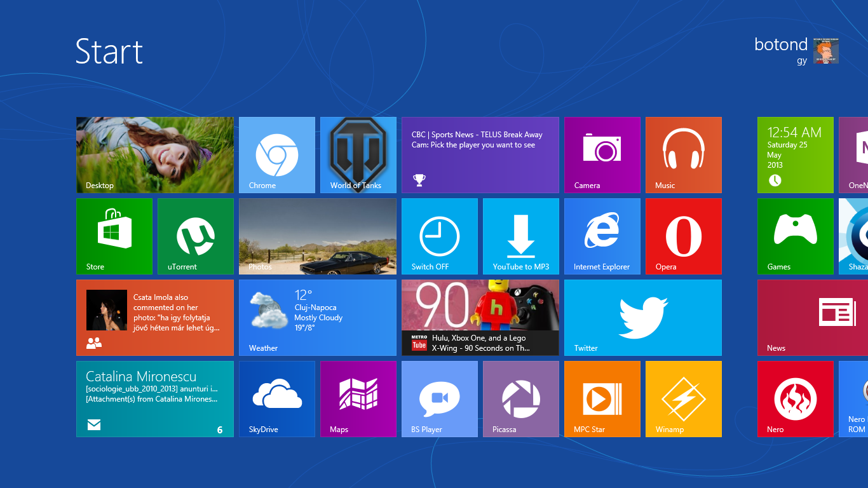This screenshot has height=488, width=868.
Task: Open the Metro Tube video tile
Action: pyautogui.click(x=480, y=318)
